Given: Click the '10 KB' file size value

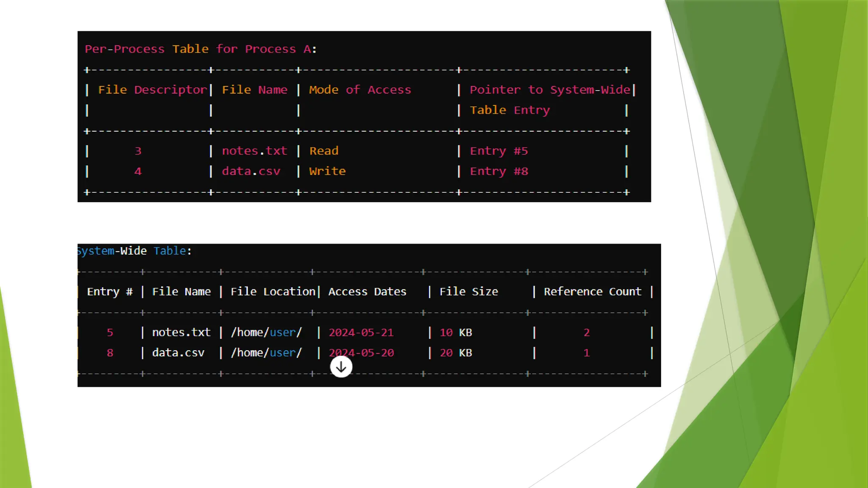Looking at the screenshot, I should (x=456, y=333).
